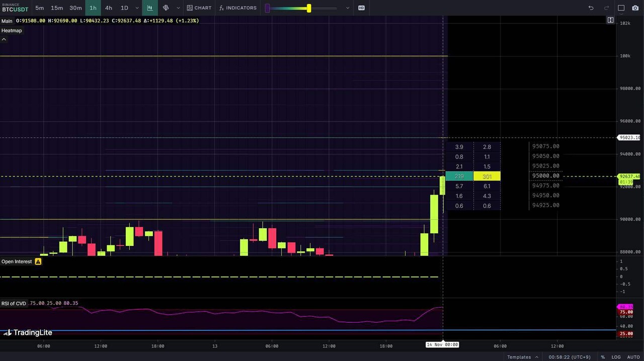Toggle the LOG scale option
644x361 pixels.
(x=616, y=357)
